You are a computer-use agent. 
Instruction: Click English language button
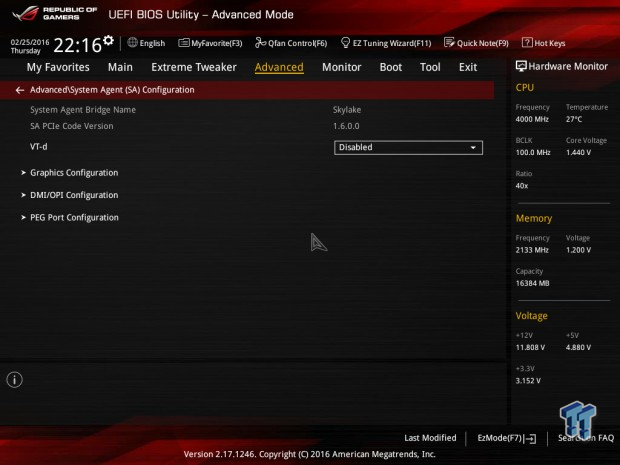(152, 43)
